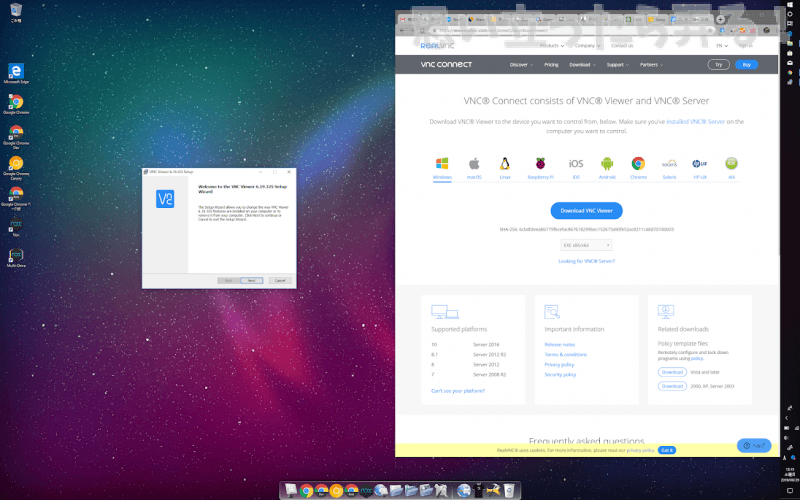Expand the Discover menu in VNC Connect bar
The width and height of the screenshot is (800, 500).
point(521,65)
